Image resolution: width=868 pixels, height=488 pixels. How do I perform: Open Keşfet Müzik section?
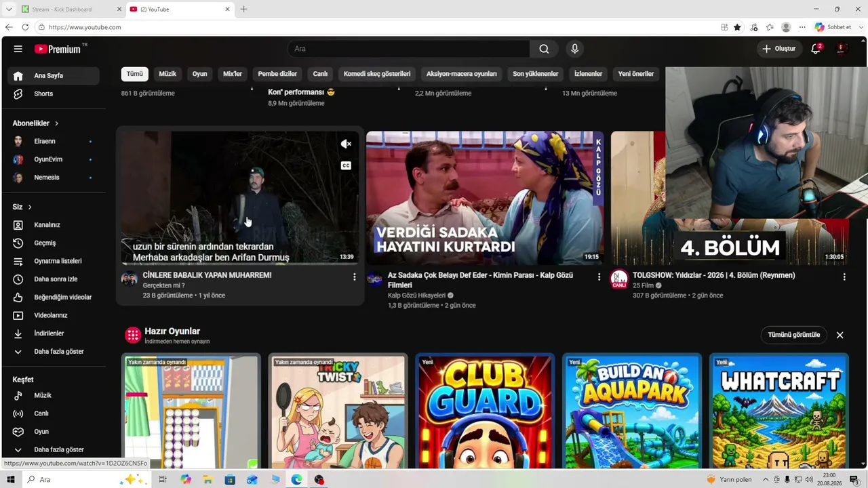53,395
